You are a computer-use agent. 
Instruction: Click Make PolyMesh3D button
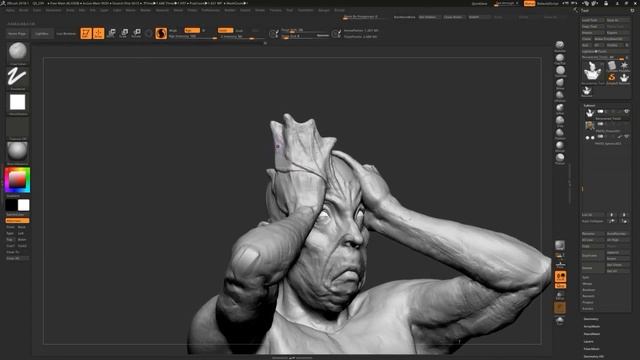coord(611,39)
